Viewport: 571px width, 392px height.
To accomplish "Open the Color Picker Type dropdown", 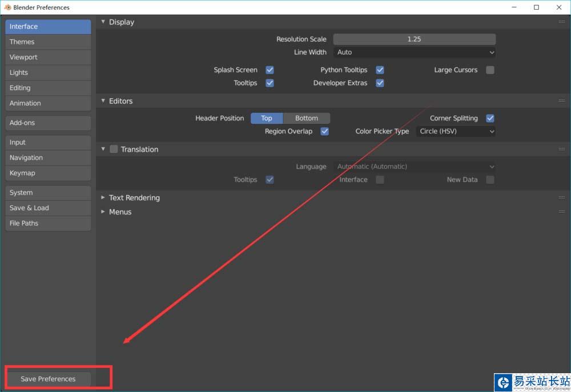I will coord(456,131).
